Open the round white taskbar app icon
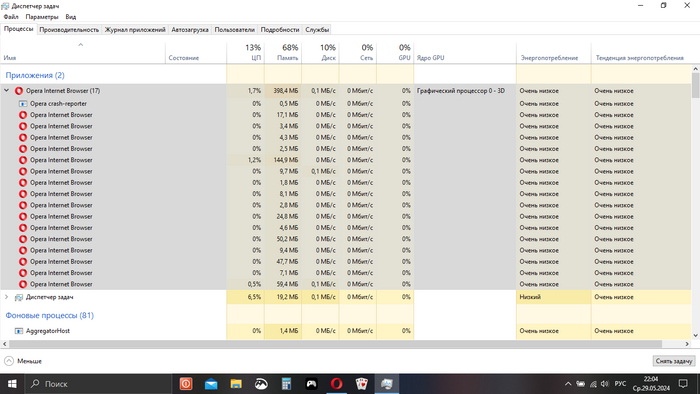This screenshot has height=394, width=700. click(x=261, y=384)
